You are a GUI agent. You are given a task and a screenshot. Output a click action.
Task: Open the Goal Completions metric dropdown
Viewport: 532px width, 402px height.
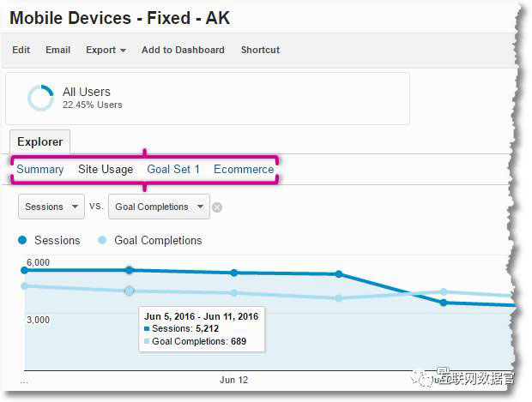pos(159,207)
